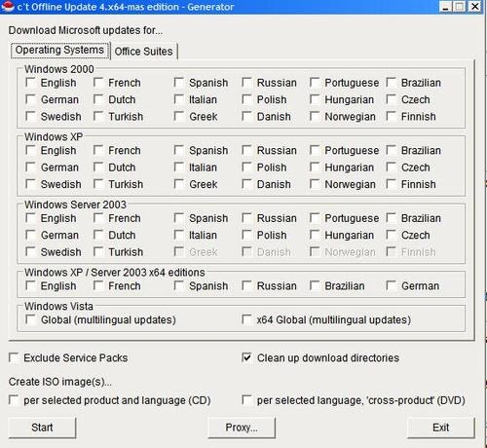Enable Exclude Service Packs checkbox
Screen dimensions: 487x448
14,357
